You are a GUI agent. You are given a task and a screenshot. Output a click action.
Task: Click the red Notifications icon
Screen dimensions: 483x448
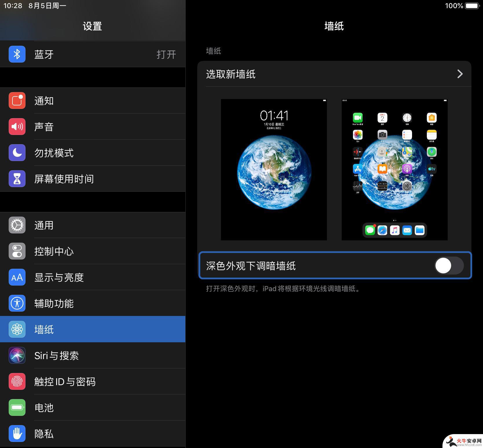click(17, 100)
